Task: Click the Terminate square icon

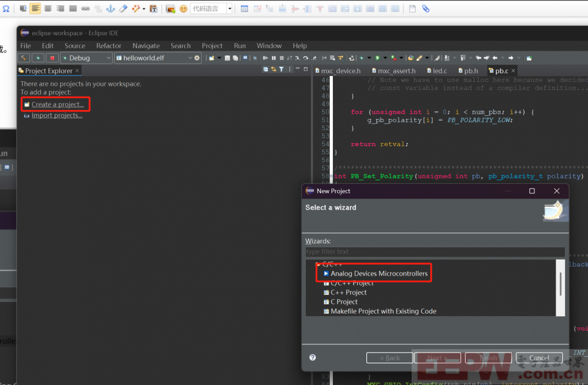Action: [x=282, y=58]
